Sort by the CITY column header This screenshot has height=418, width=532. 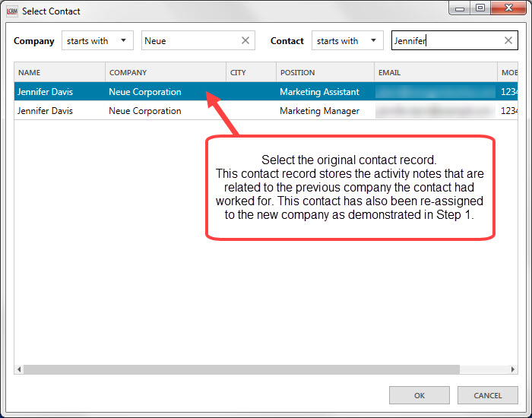click(x=250, y=73)
